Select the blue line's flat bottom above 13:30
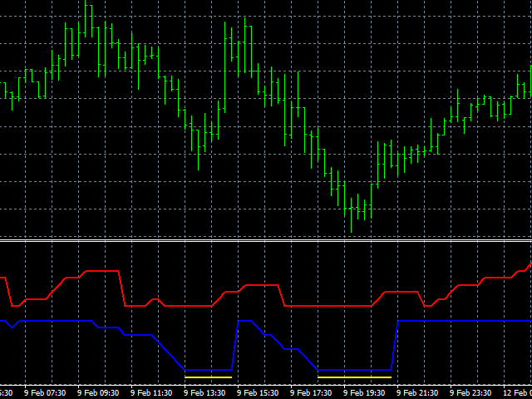 point(208,369)
